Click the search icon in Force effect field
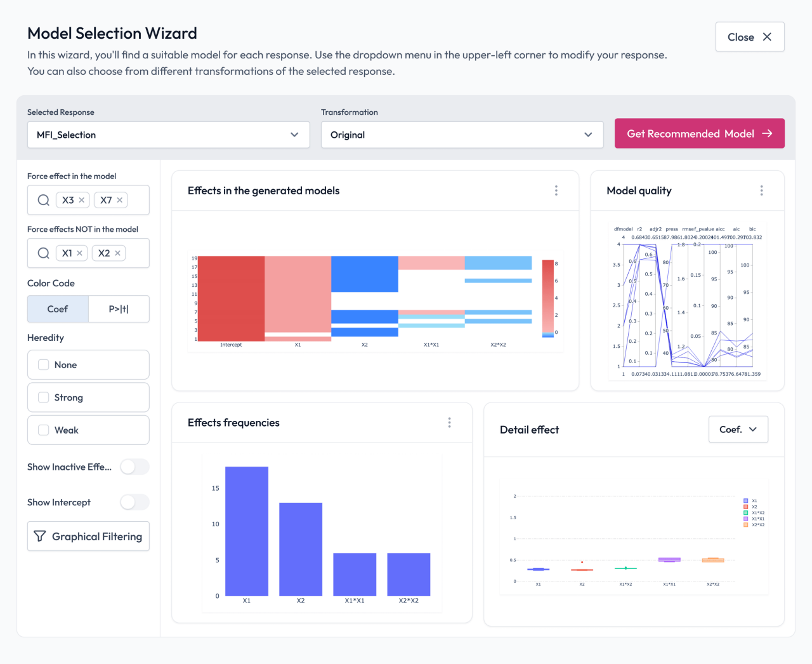This screenshot has width=812, height=664. click(x=43, y=199)
